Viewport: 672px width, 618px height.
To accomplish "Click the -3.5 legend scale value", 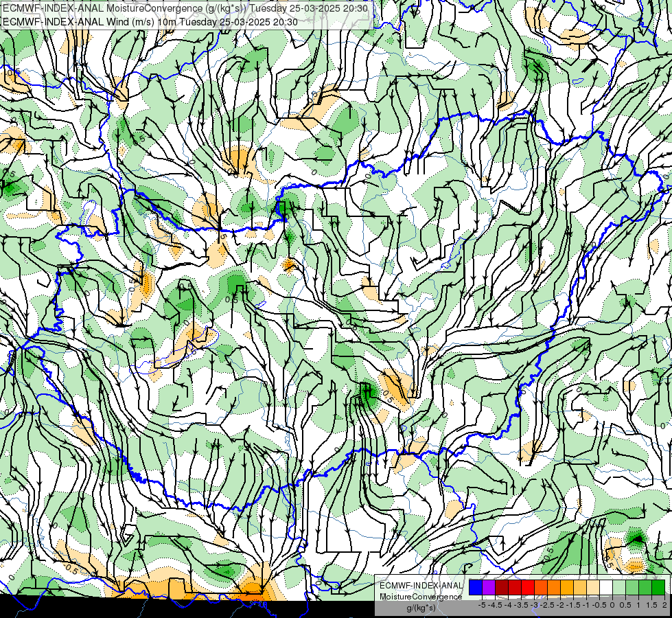I will (522, 605).
